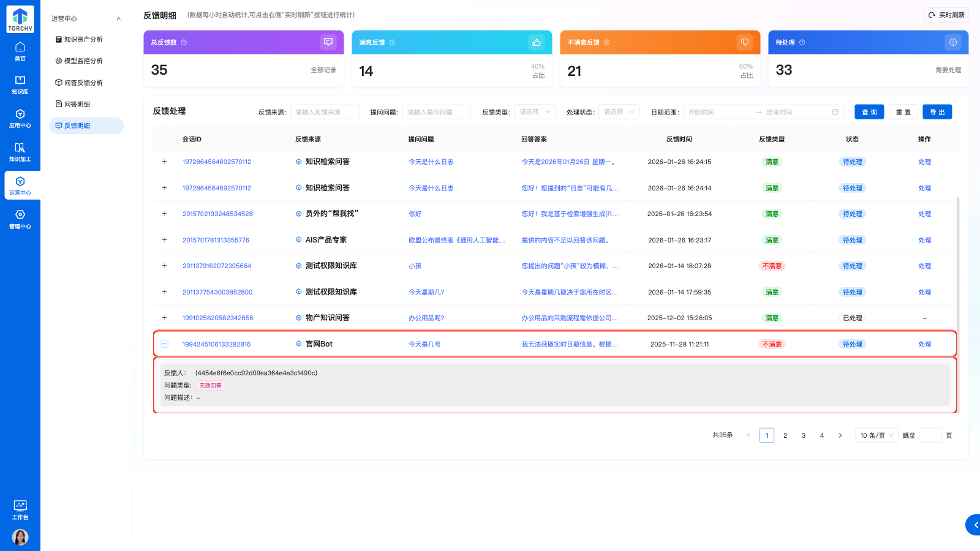This screenshot has width=980, height=551.
Task: Click the 处理 link for 物产知识问答 neighbor row 官网Bot
Action: (924, 344)
